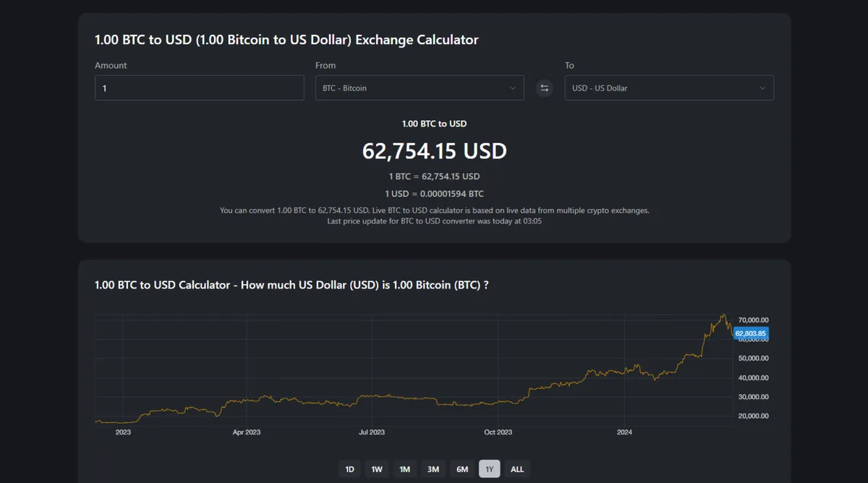Viewport: 868px width, 483px height.
Task: Select the 1D chart range
Action: (x=349, y=469)
